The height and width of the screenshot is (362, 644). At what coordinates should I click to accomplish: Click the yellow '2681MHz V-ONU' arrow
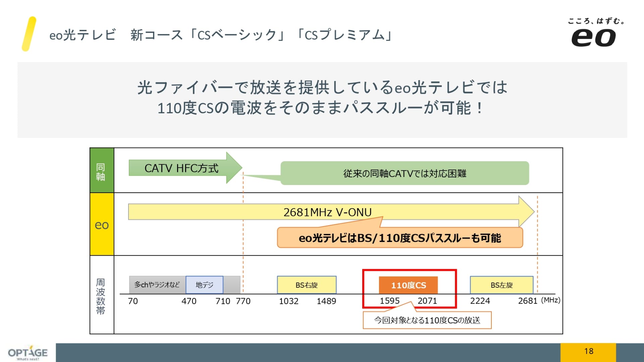[331, 212]
